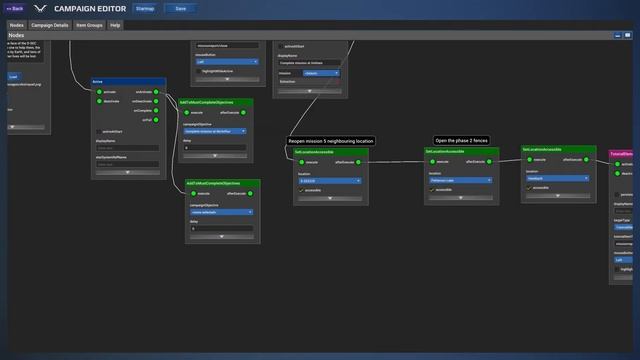Toggle the first checkbox in TutorialState node

617,195
